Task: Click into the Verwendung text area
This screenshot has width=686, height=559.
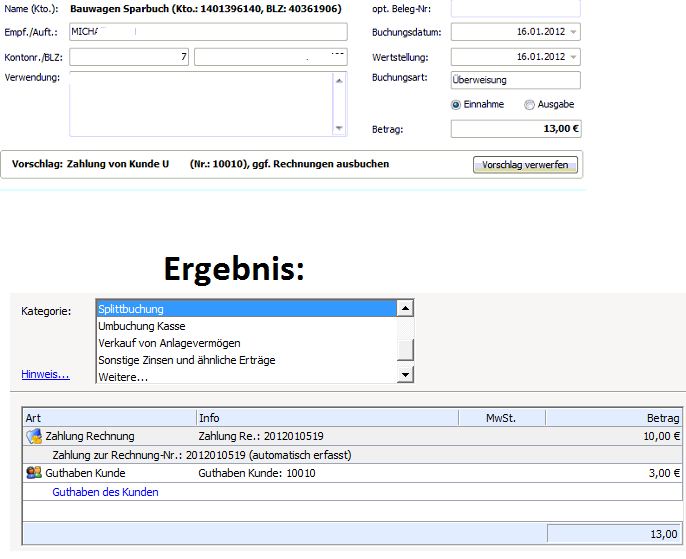Action: coord(201,104)
